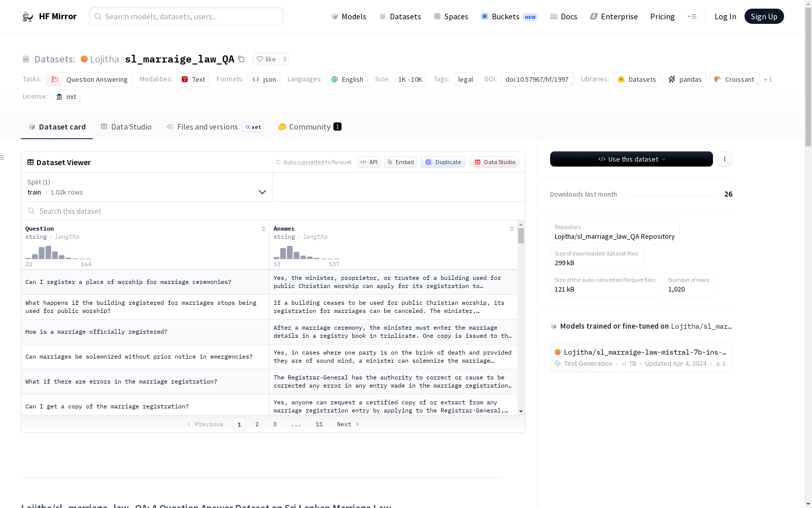Click Next page in the viewer
Viewport: 812px width, 508px height.
[x=348, y=424]
